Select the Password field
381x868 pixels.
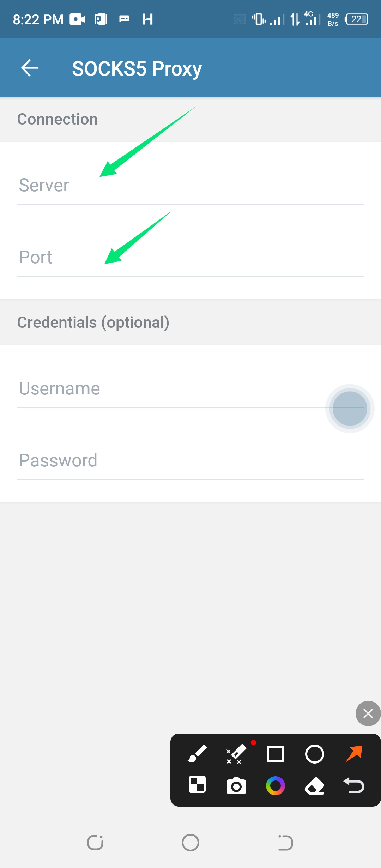pyautogui.click(x=190, y=461)
